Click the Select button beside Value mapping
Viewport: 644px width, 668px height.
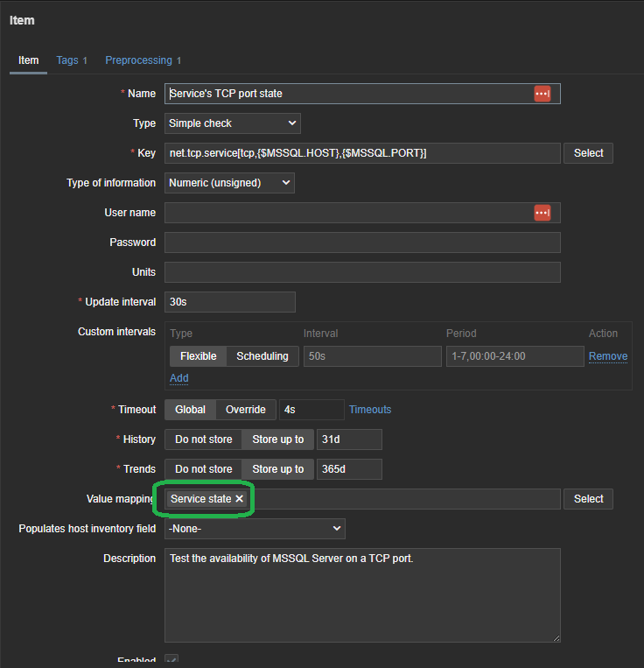click(588, 499)
